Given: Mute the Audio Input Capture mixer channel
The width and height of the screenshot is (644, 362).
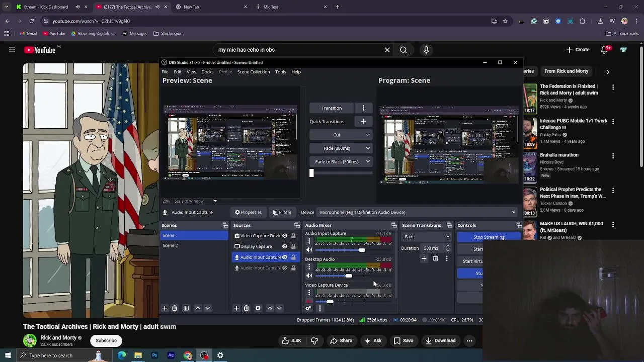Looking at the screenshot, I should (x=309, y=250).
